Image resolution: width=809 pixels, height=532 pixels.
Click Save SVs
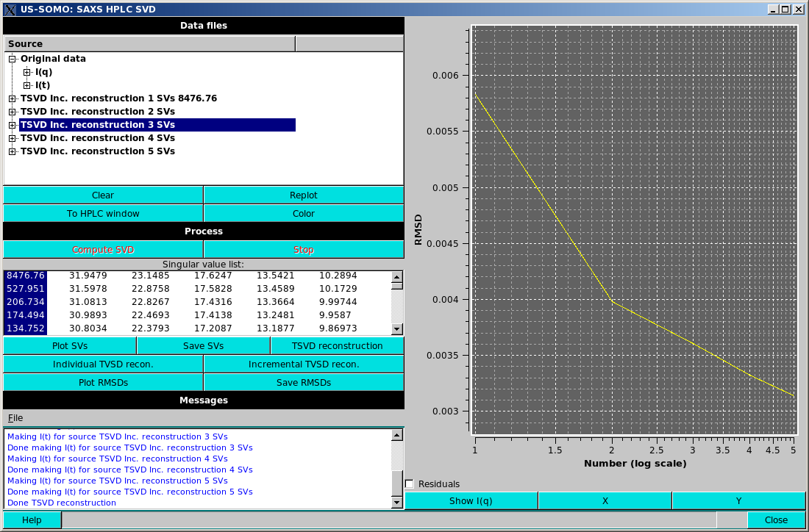pos(203,345)
